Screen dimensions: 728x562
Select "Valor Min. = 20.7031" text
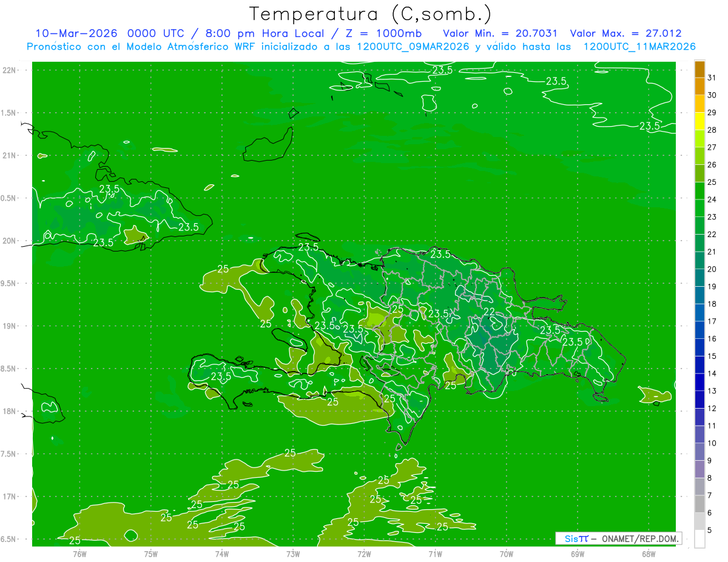500,33
